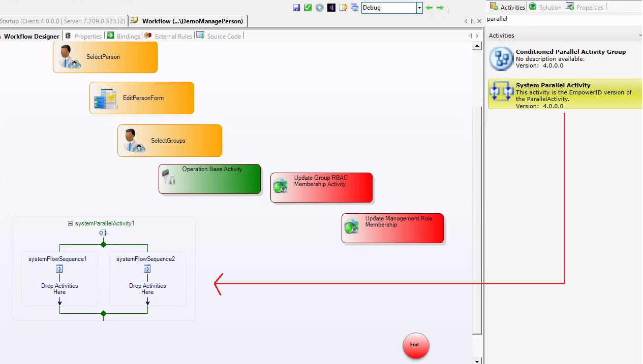Click the Save disk icon in toolbar

click(x=296, y=8)
